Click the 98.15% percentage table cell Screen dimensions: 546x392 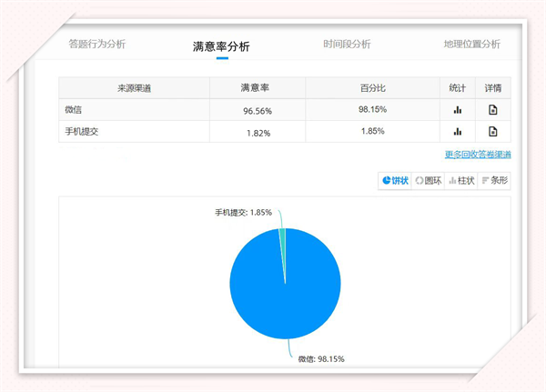pos(372,109)
